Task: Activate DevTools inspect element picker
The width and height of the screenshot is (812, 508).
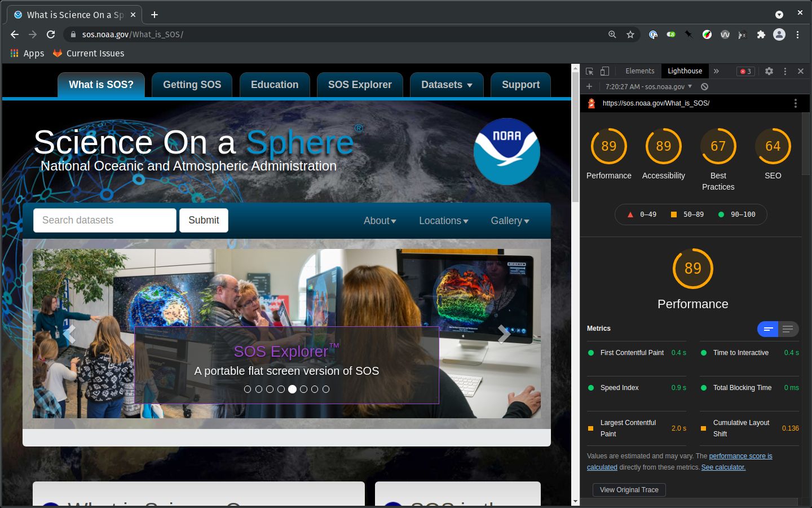Action: click(590, 71)
